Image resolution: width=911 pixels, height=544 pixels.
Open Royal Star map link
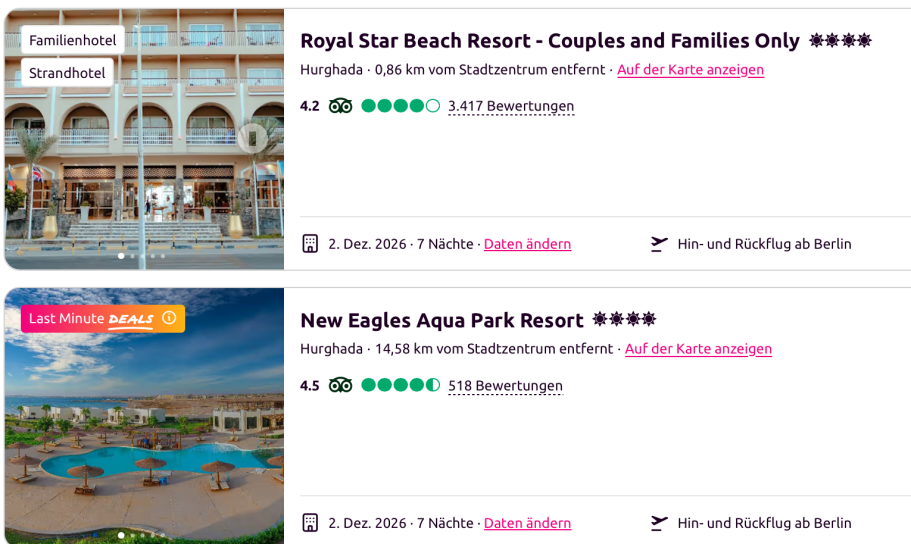[x=690, y=70]
